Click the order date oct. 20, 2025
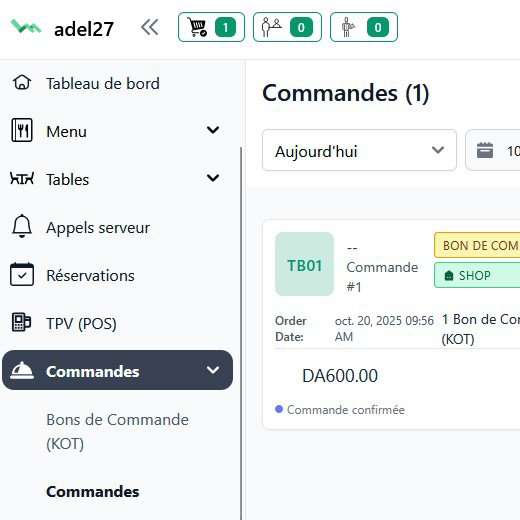Screen dimensions: 520x520 tap(384, 329)
